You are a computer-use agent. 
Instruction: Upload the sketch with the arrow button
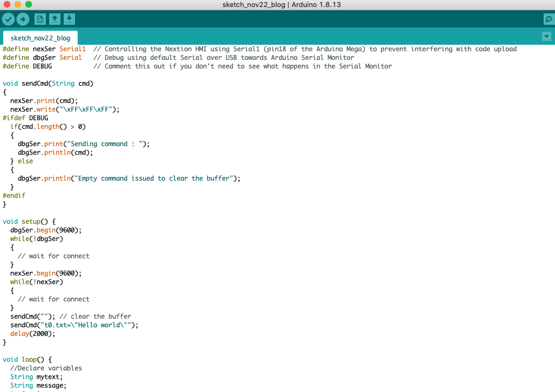[x=23, y=19]
